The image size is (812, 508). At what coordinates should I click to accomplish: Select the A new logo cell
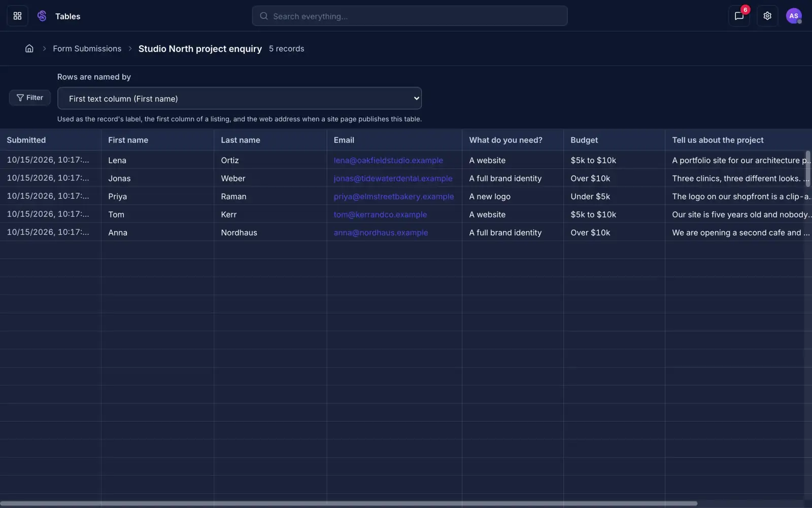point(513,196)
